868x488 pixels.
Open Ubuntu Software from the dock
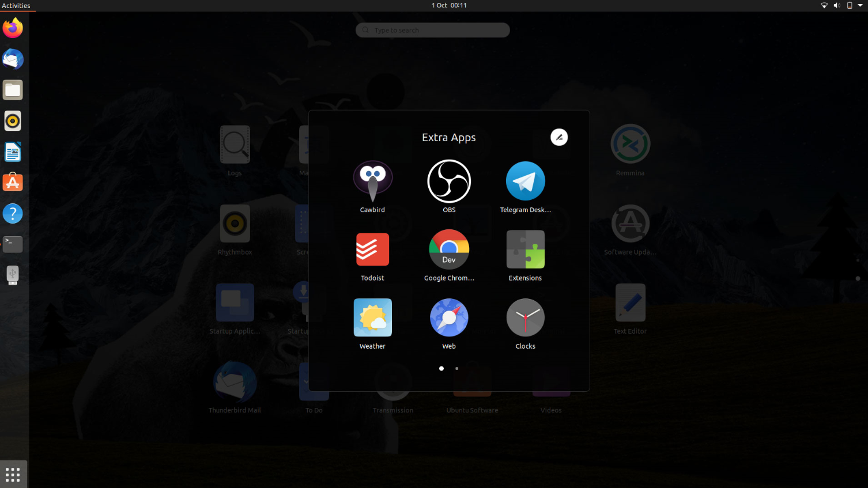pyautogui.click(x=13, y=183)
